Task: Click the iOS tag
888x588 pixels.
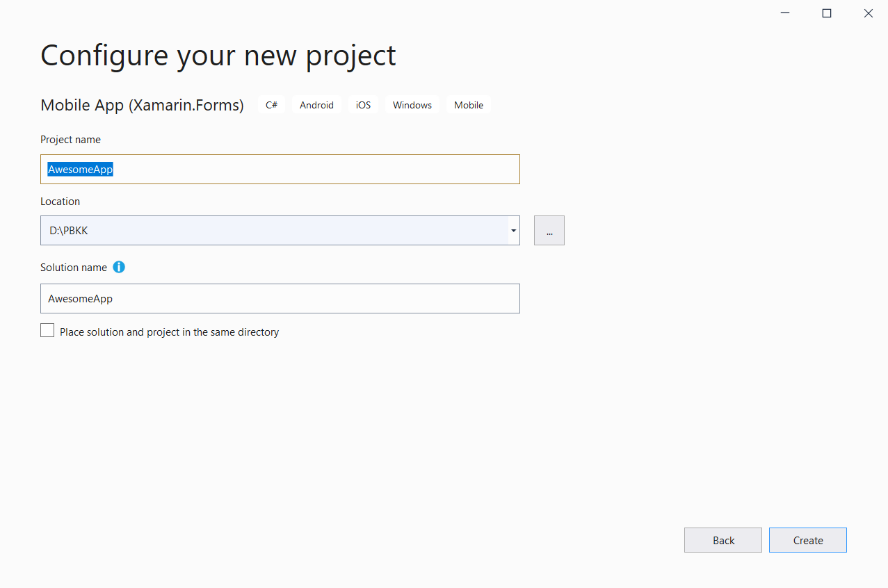Action: coord(363,105)
